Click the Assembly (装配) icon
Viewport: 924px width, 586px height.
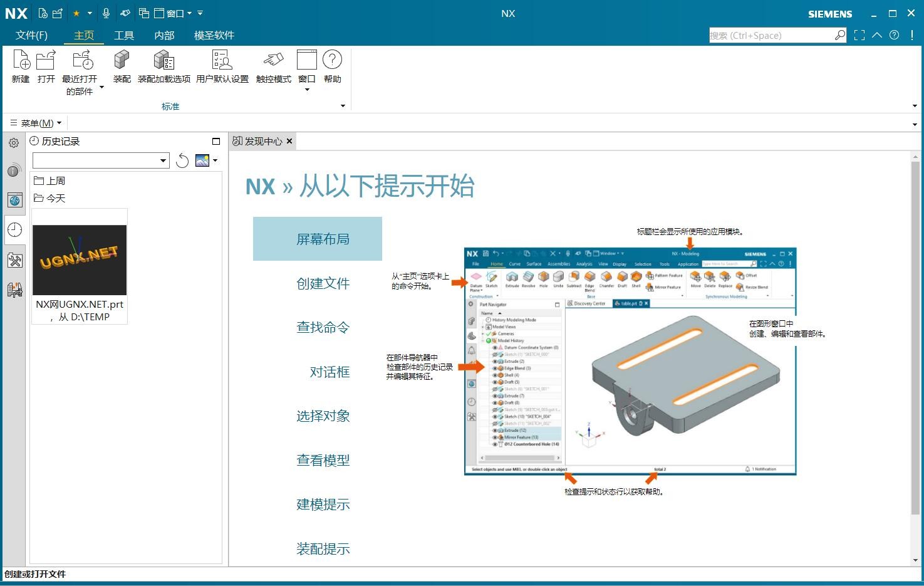coord(122,60)
